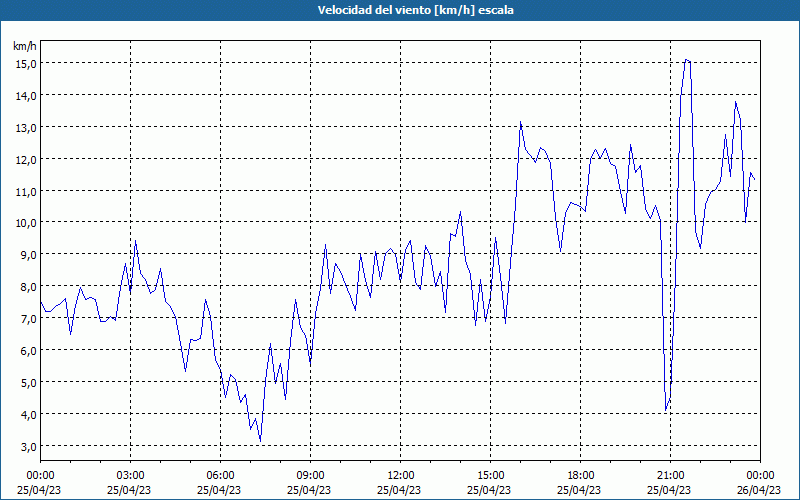This screenshot has height=500, width=800.
Task: Click the 03:00 time axis label
Action: pos(131,476)
